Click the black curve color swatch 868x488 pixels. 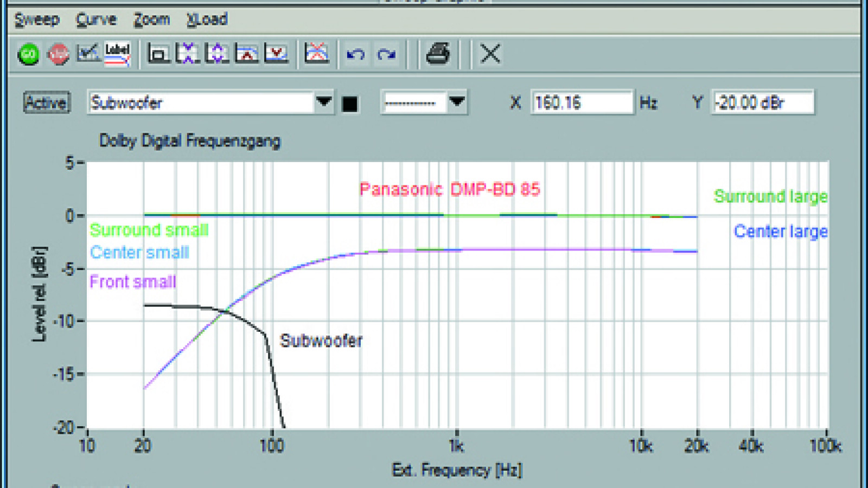click(x=350, y=104)
